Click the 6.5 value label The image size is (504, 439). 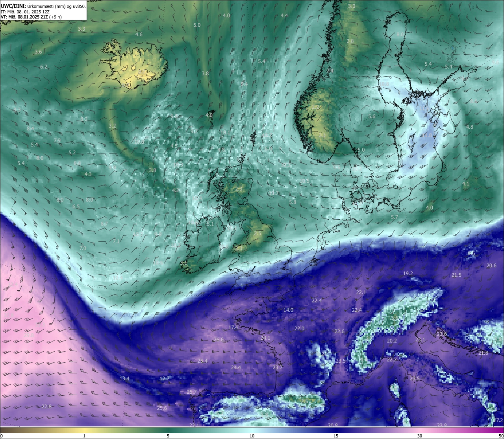[76, 206]
